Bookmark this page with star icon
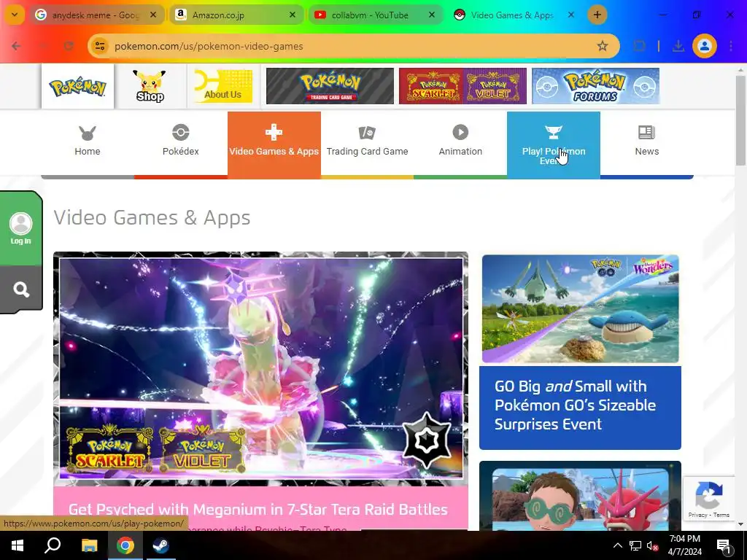 tap(602, 46)
